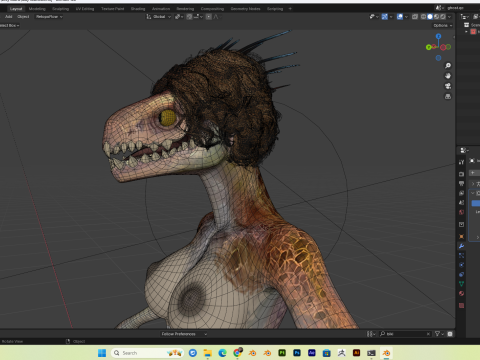Screen dimensions: 480x360
Task: Open the World properties tab
Action: tap(461, 212)
